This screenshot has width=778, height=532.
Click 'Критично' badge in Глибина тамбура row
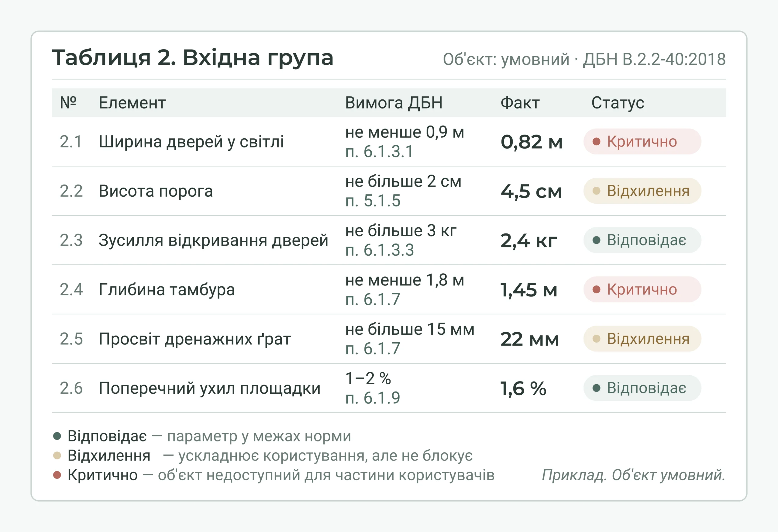pyautogui.click(x=642, y=289)
